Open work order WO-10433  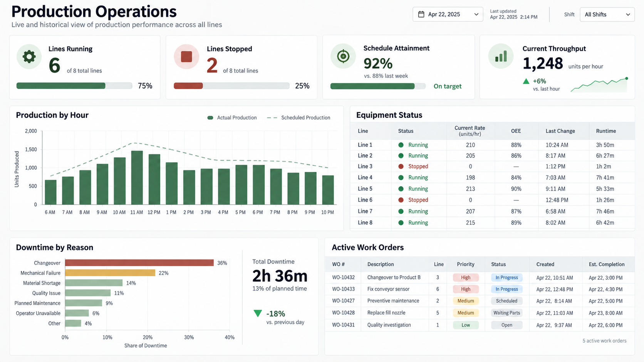[x=343, y=289]
